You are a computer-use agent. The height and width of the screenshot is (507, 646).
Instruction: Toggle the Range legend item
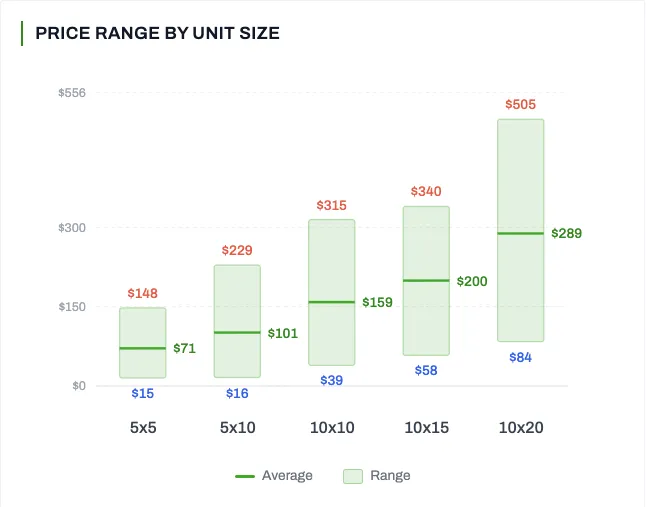coord(389,476)
